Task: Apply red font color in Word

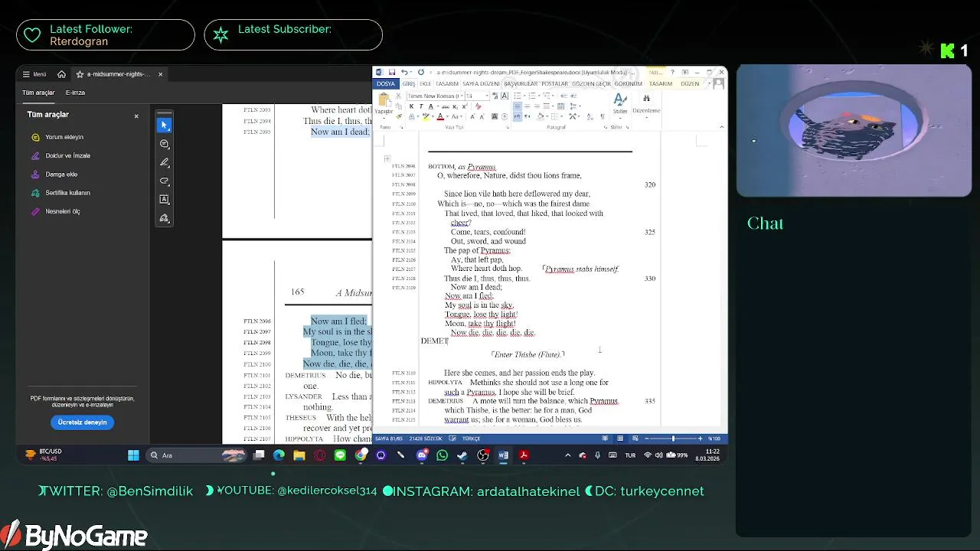Action: (x=440, y=116)
